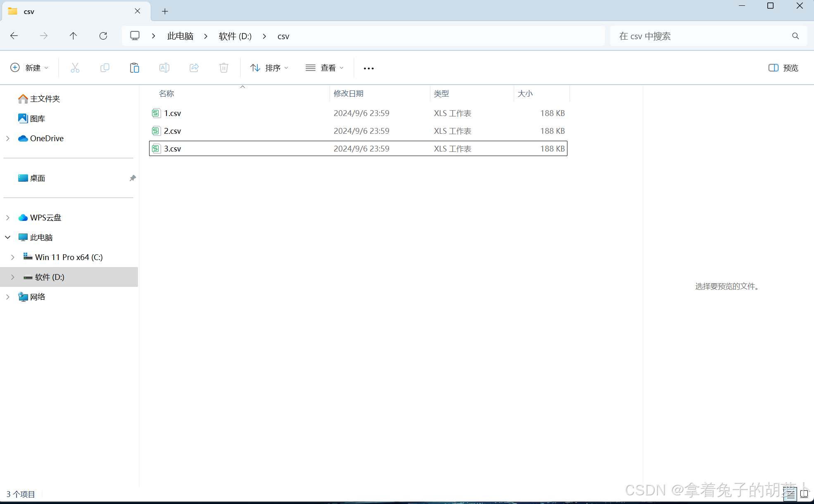Click the Delete trash bin icon
This screenshot has height=504, width=814.
click(224, 68)
